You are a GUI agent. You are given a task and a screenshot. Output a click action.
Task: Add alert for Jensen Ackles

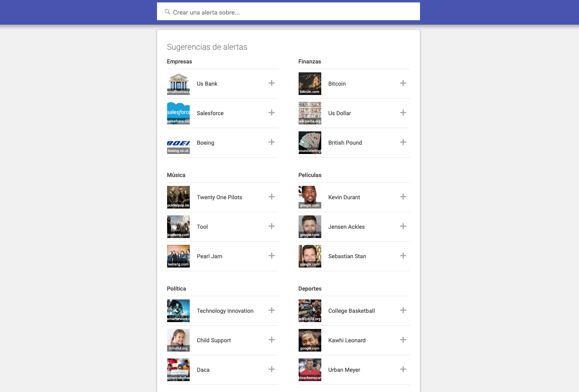[403, 226]
